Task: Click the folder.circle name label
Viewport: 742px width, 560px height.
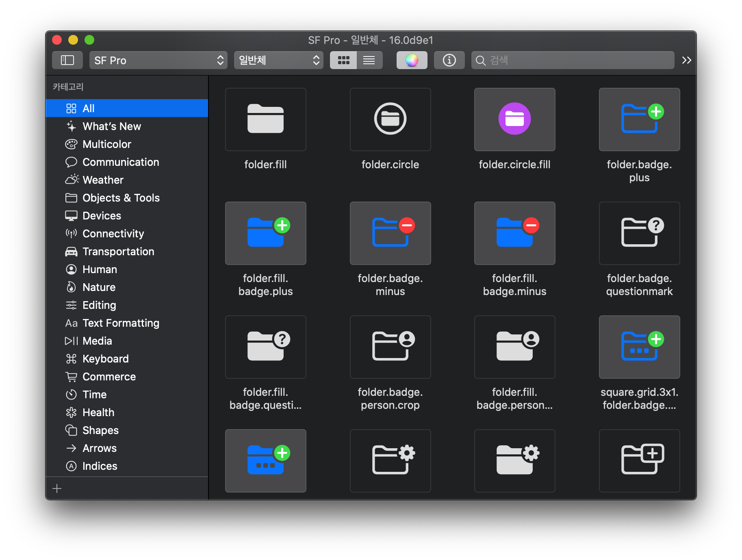Action: pos(390,165)
